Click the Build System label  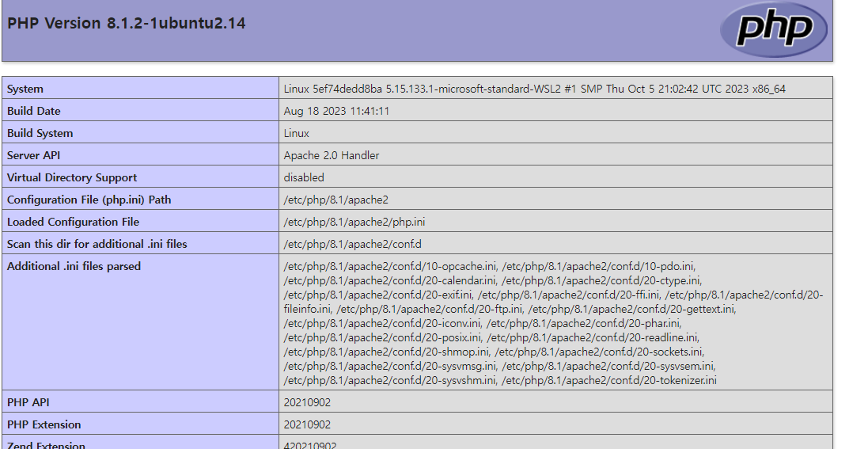40,133
